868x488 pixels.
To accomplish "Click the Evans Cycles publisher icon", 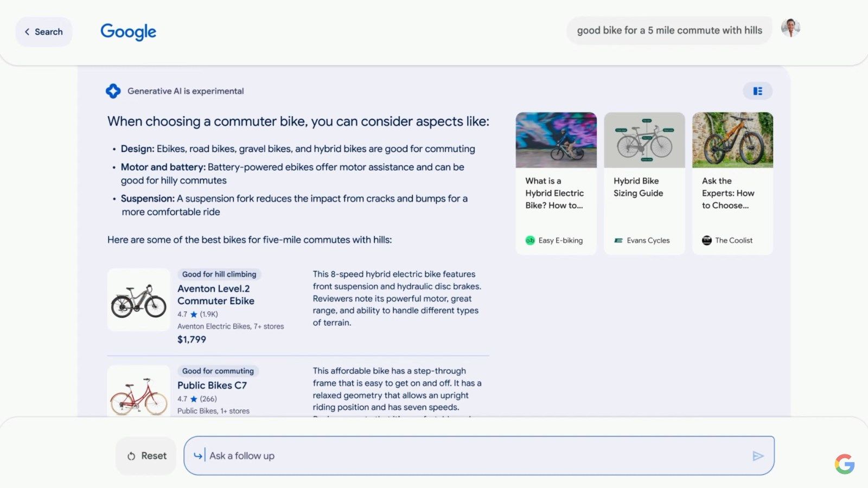I will click(x=618, y=240).
